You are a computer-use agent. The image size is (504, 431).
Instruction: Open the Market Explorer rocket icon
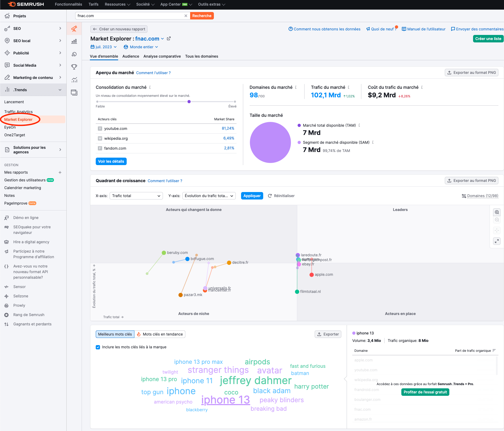[74, 29]
